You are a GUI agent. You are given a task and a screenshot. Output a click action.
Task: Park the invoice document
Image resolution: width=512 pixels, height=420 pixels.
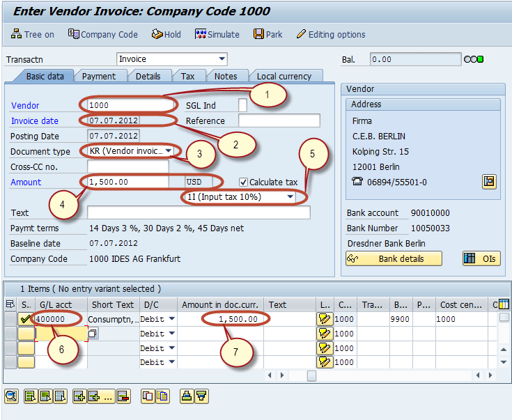[267, 34]
